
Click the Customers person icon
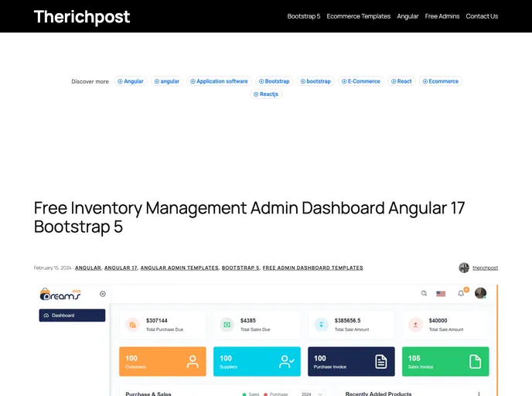(193, 361)
